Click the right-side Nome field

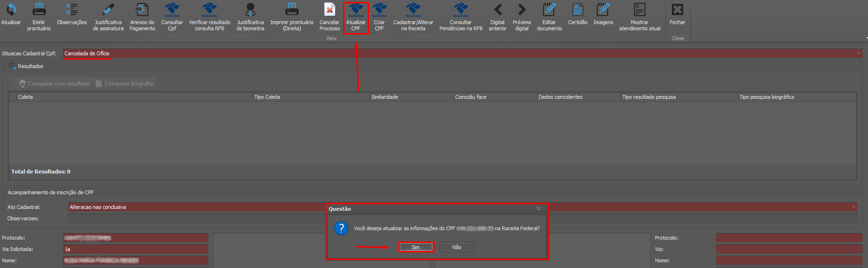(789, 260)
